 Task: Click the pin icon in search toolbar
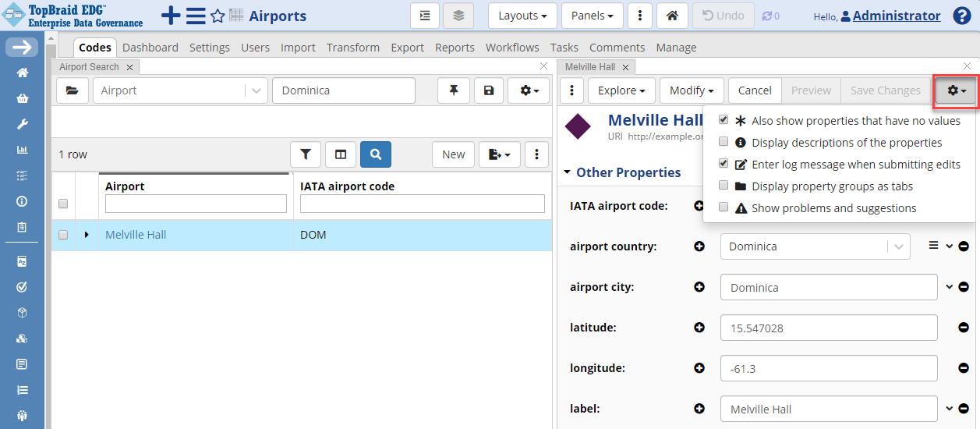[453, 90]
